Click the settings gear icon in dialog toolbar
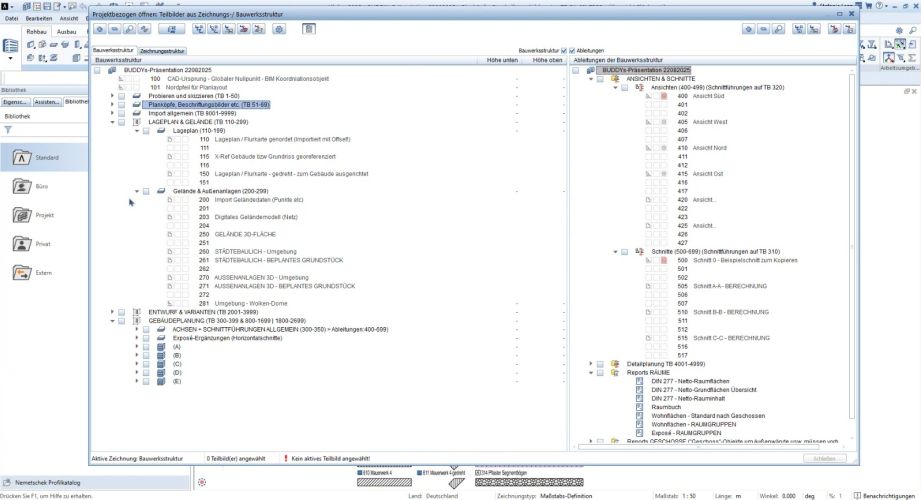This screenshot has width=921, height=500. (280, 30)
